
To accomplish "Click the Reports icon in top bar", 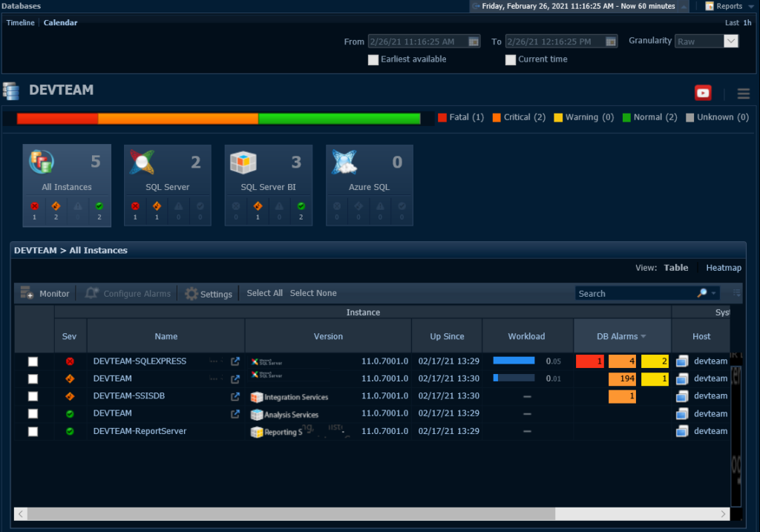I will point(709,6).
